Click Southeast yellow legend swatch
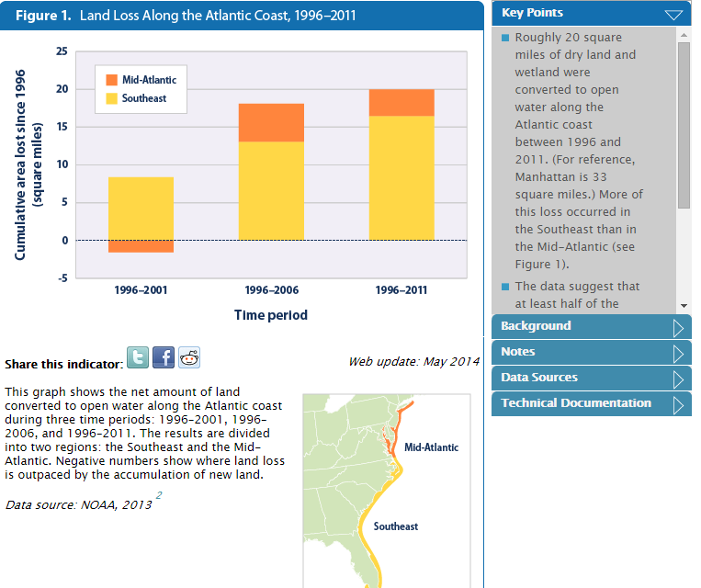Screen dimensions: 701x588 [112, 97]
